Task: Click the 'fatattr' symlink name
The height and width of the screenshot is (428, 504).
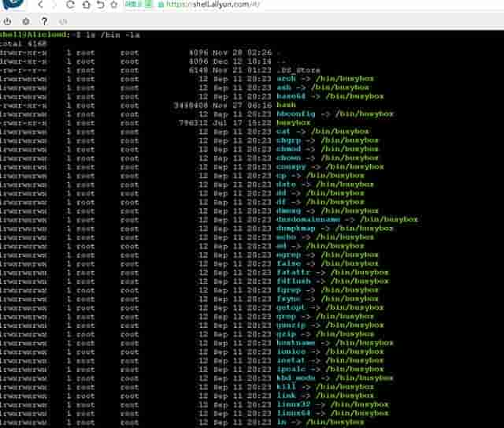Action: (x=294, y=272)
